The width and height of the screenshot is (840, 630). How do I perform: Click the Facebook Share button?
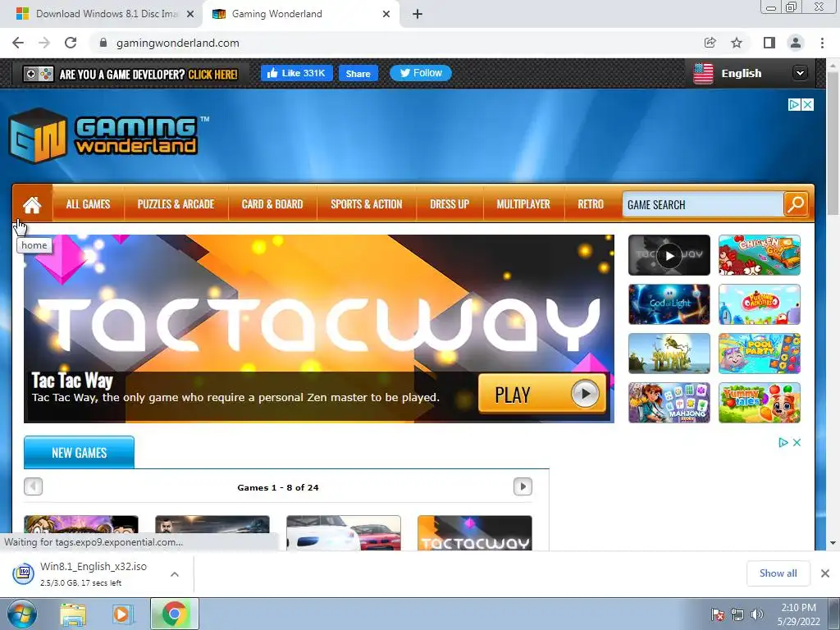coord(358,73)
